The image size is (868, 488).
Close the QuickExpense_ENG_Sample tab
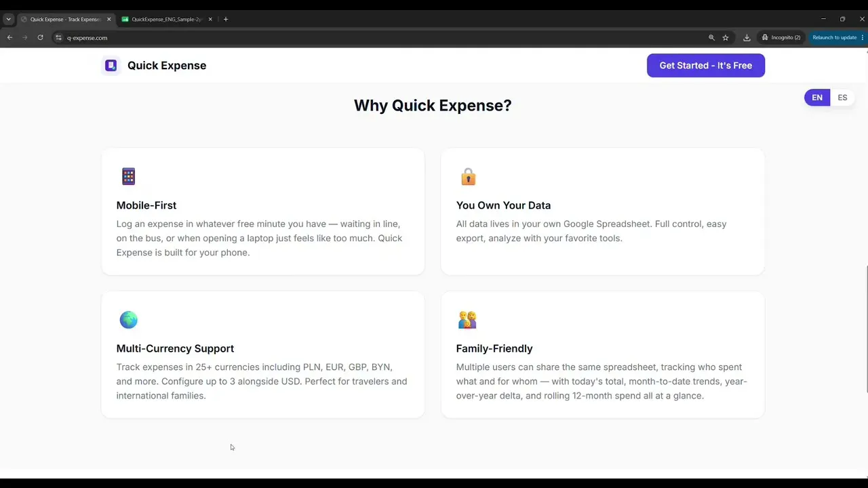coord(210,19)
